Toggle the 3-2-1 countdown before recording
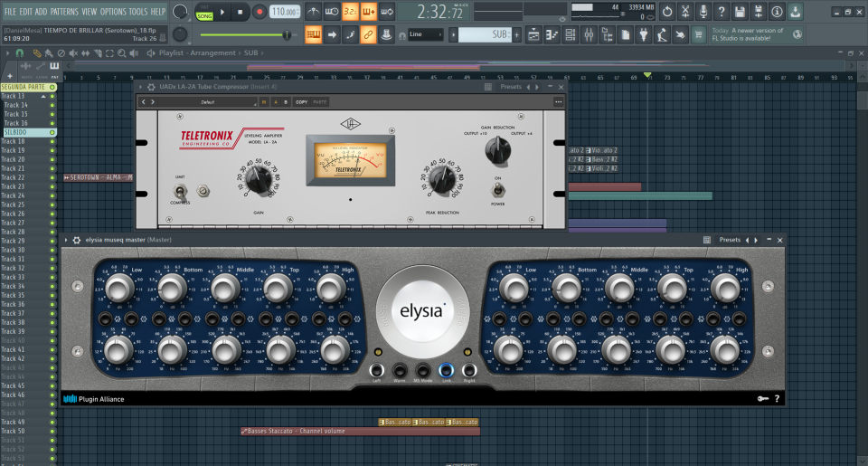Screen dimensions: 868x466 350,12
